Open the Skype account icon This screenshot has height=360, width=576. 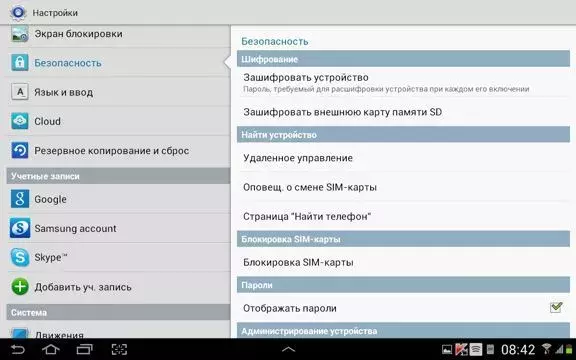(20, 257)
